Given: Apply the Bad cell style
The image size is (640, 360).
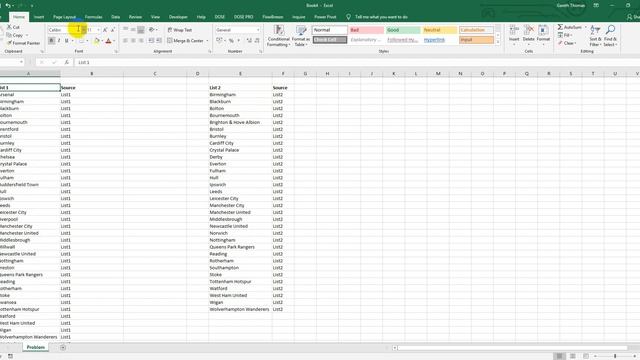Looking at the screenshot, I should tap(367, 30).
